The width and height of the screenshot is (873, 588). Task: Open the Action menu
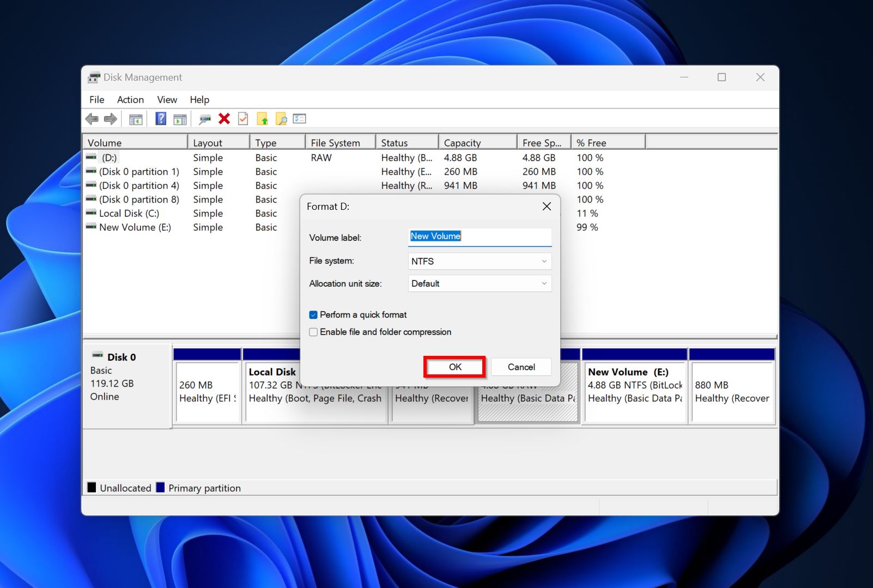coord(131,100)
